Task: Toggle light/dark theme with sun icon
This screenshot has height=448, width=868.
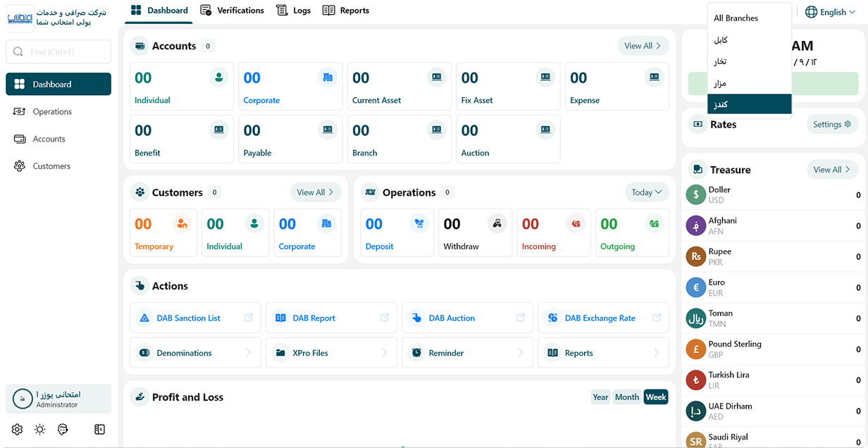Action: point(39,429)
